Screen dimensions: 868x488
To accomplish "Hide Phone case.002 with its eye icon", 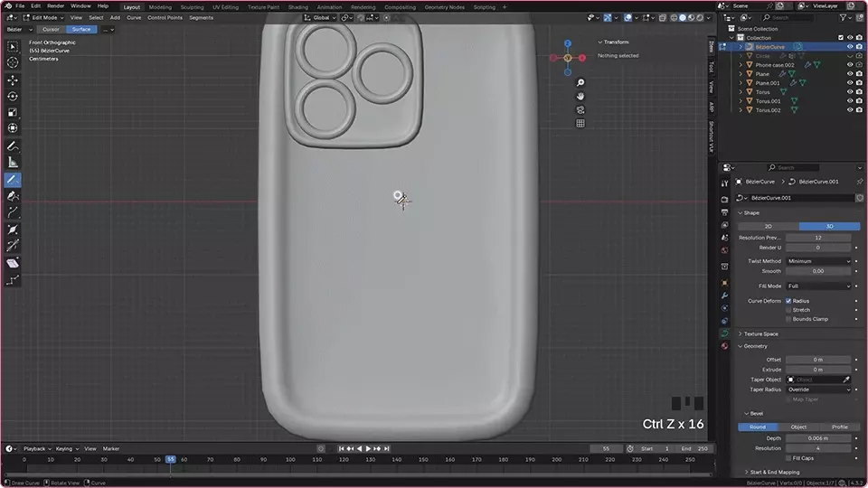I will 850,65.
